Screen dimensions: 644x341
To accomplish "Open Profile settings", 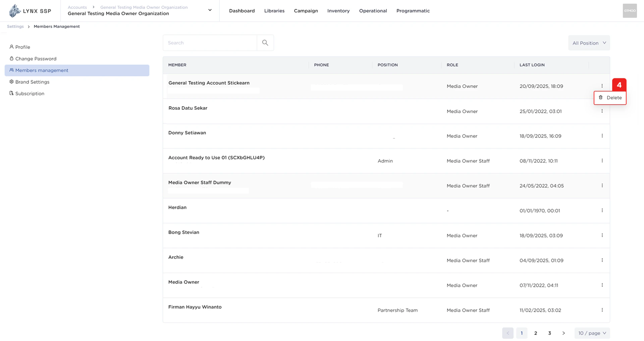I will [x=20, y=47].
